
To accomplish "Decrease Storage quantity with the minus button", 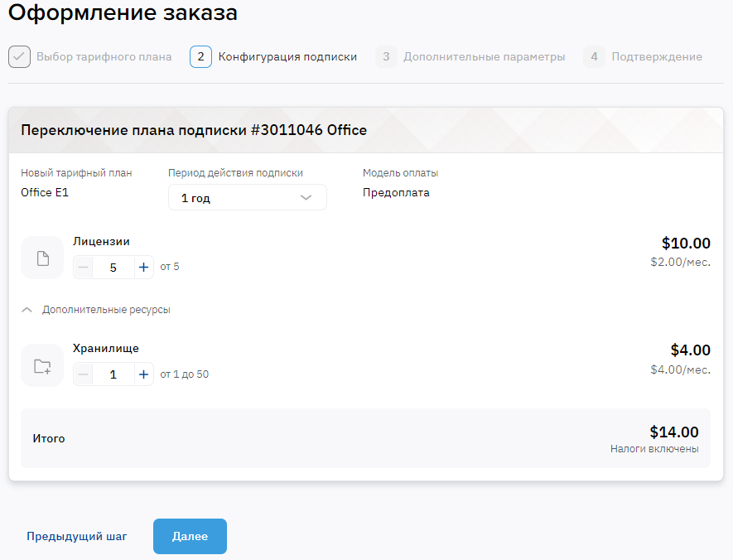I will coord(83,374).
